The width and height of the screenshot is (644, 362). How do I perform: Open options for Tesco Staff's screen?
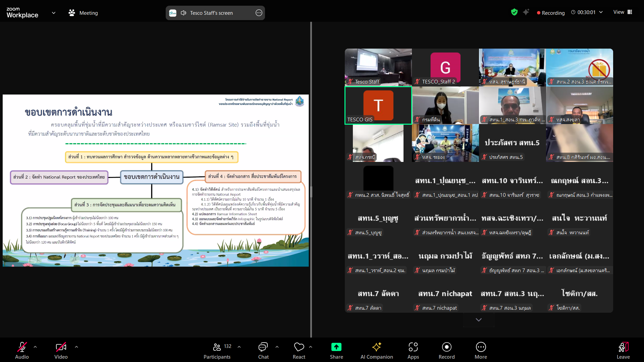coord(259,13)
